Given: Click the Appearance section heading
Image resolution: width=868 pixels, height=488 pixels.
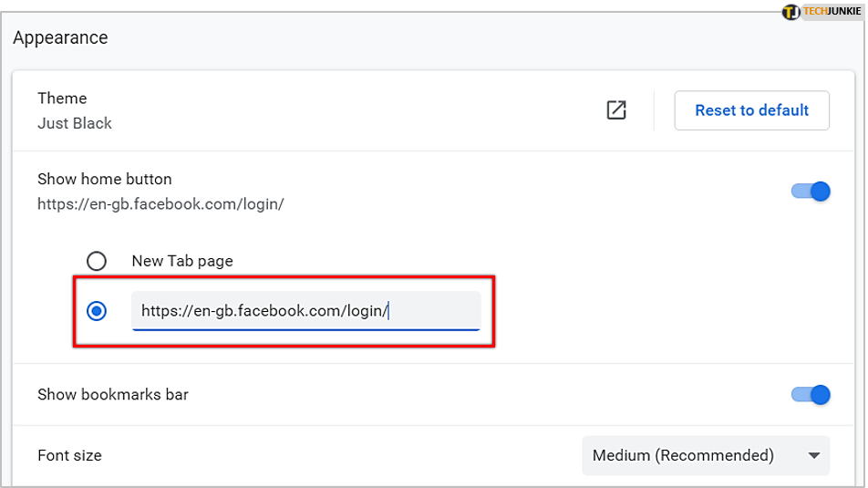Looking at the screenshot, I should coord(60,37).
